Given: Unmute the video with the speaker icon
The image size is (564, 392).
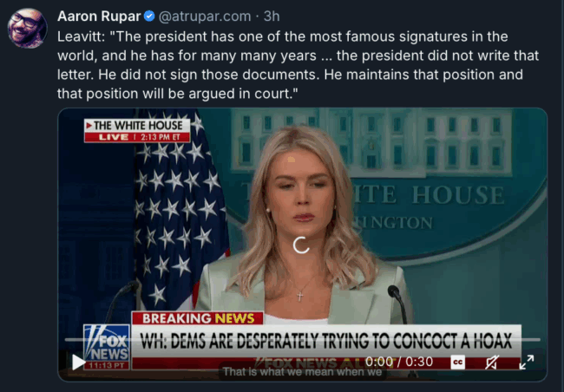Looking at the screenshot, I should (x=492, y=363).
